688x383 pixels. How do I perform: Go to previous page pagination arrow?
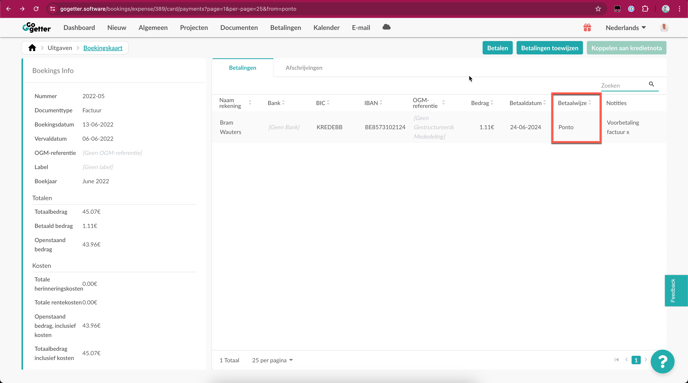(x=626, y=360)
